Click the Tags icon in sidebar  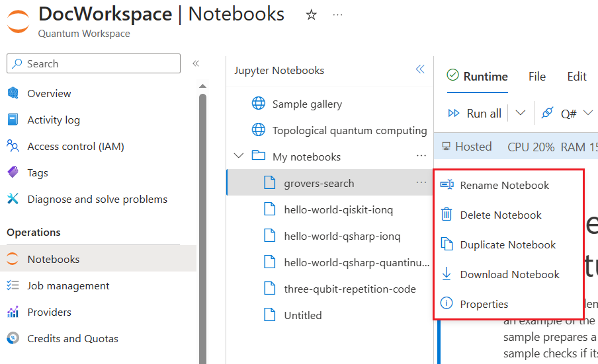click(x=13, y=172)
